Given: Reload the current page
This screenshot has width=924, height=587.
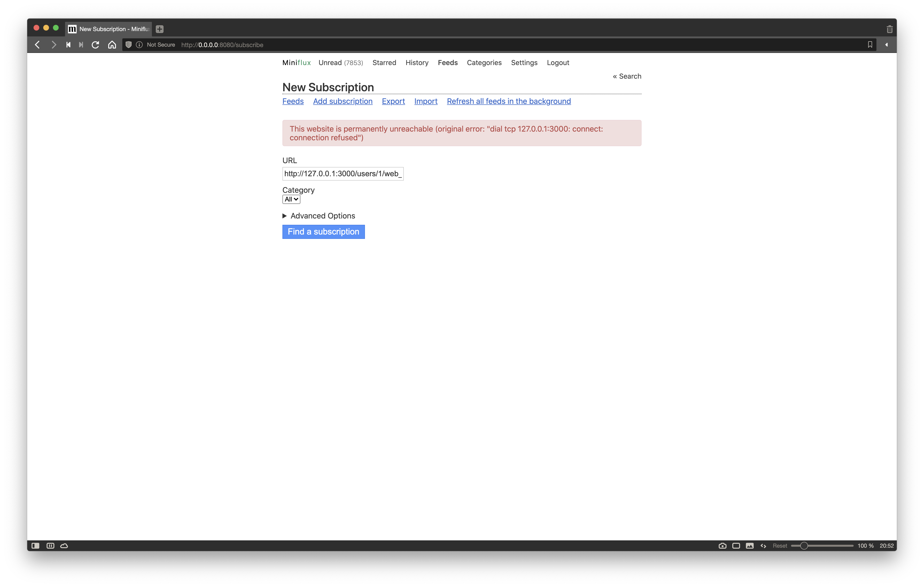Looking at the screenshot, I should tap(95, 44).
